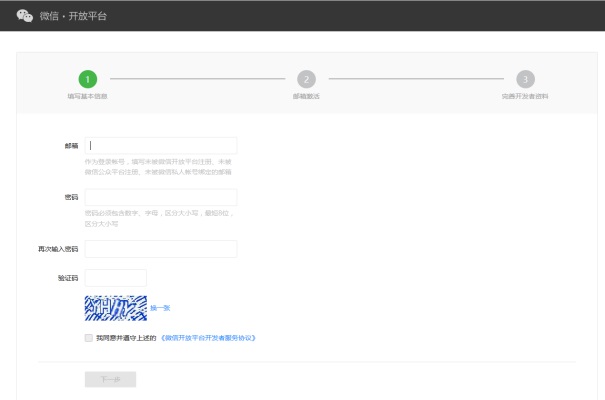605x400 pixels.
Task: Focus the 密码 password input field
Action: pos(161,197)
